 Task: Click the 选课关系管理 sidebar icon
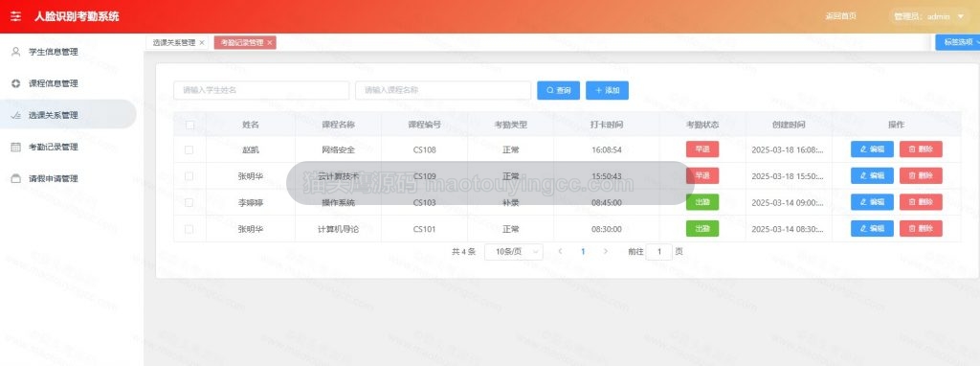pyautogui.click(x=16, y=115)
